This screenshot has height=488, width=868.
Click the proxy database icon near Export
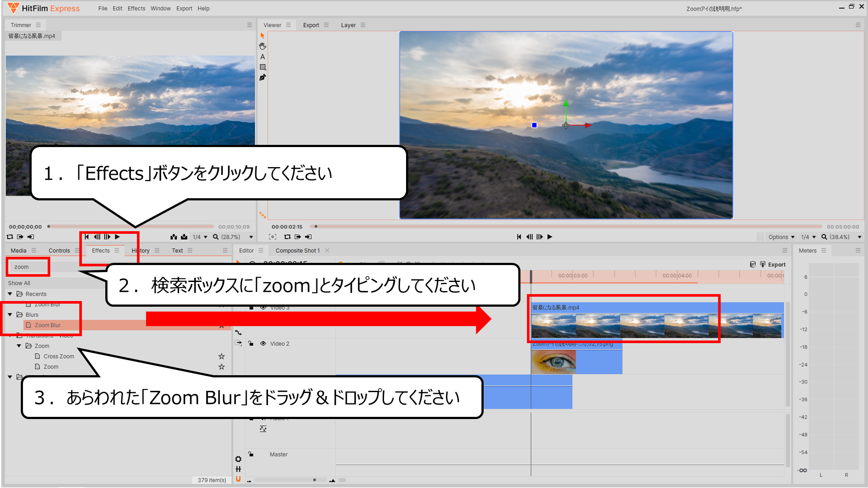pos(753,264)
